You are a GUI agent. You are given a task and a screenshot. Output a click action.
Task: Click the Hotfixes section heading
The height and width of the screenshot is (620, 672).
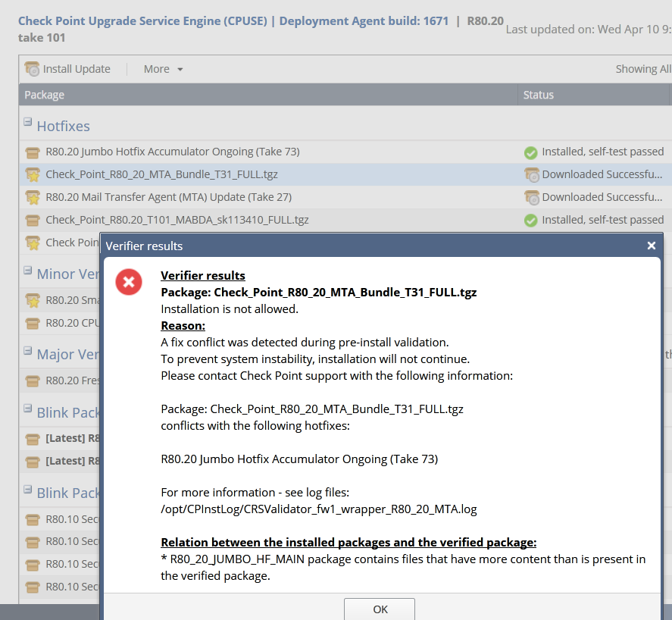64,126
